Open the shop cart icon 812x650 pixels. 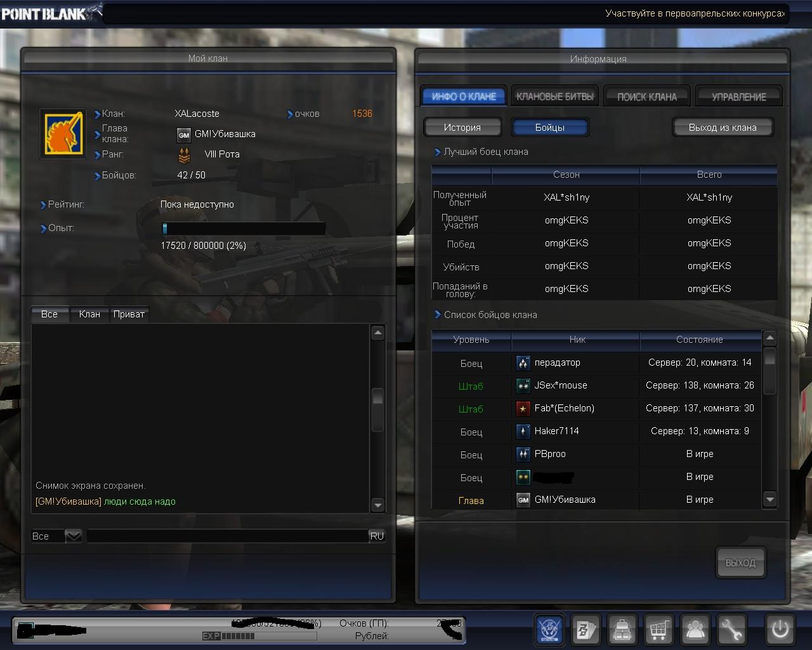pos(658,630)
